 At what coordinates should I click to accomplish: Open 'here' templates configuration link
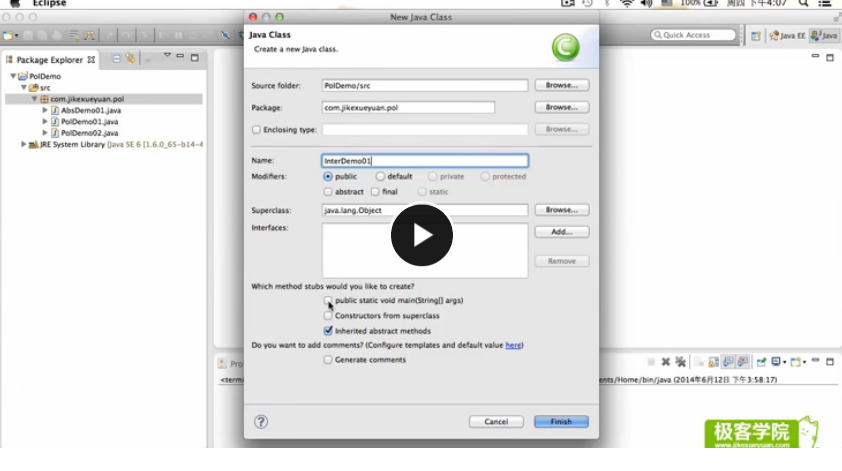(513, 345)
